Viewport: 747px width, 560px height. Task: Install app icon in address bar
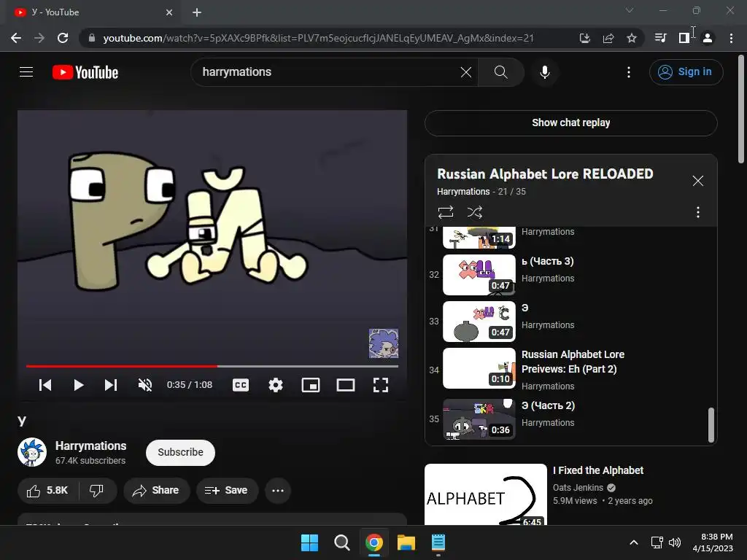pyautogui.click(x=584, y=38)
